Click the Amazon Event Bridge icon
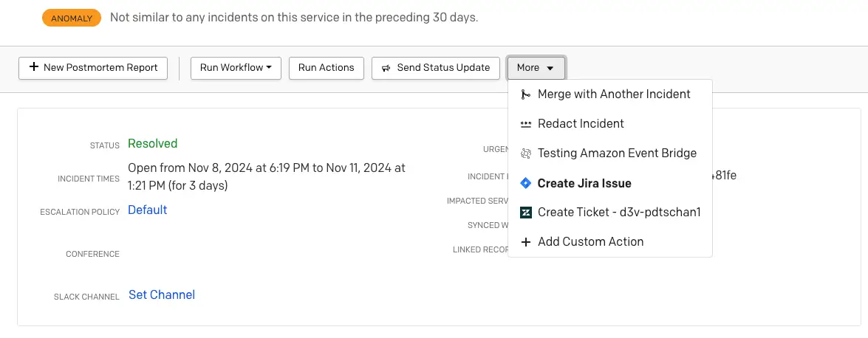868x338 pixels. pyautogui.click(x=525, y=154)
